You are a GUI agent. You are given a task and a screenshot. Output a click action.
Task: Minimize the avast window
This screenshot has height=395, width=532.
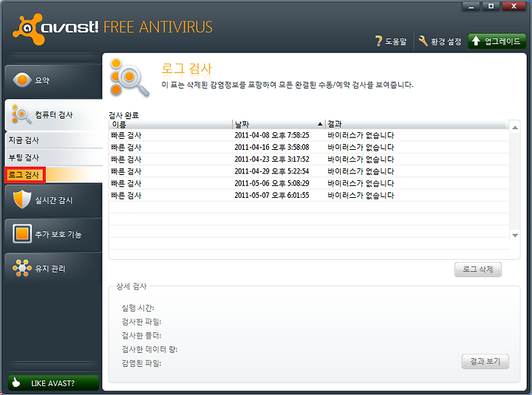tap(471, 6)
